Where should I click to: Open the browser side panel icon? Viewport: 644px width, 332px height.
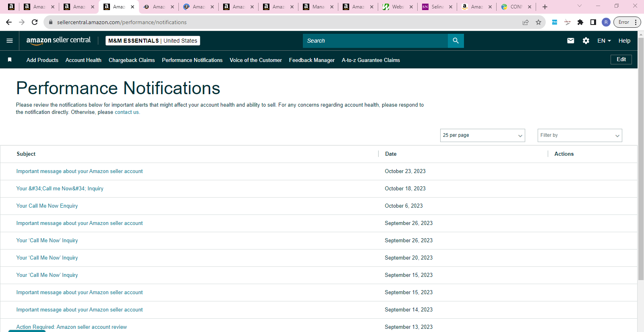pos(593,22)
